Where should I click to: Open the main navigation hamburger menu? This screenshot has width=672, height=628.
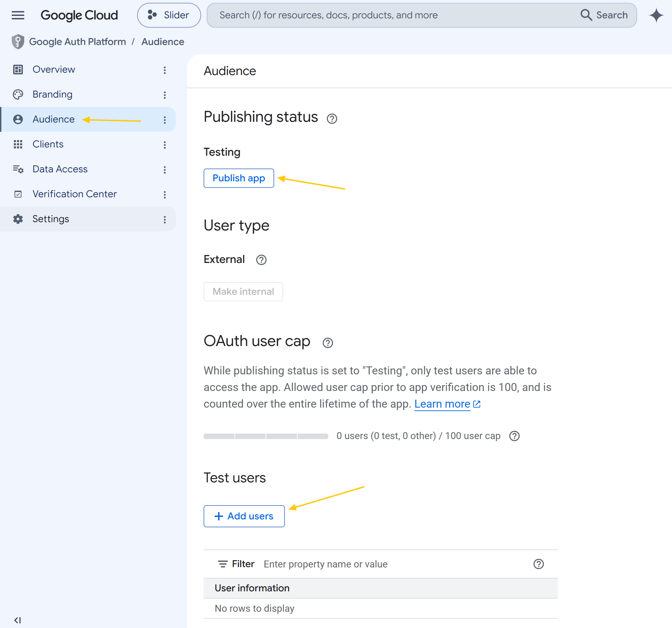coord(18,15)
